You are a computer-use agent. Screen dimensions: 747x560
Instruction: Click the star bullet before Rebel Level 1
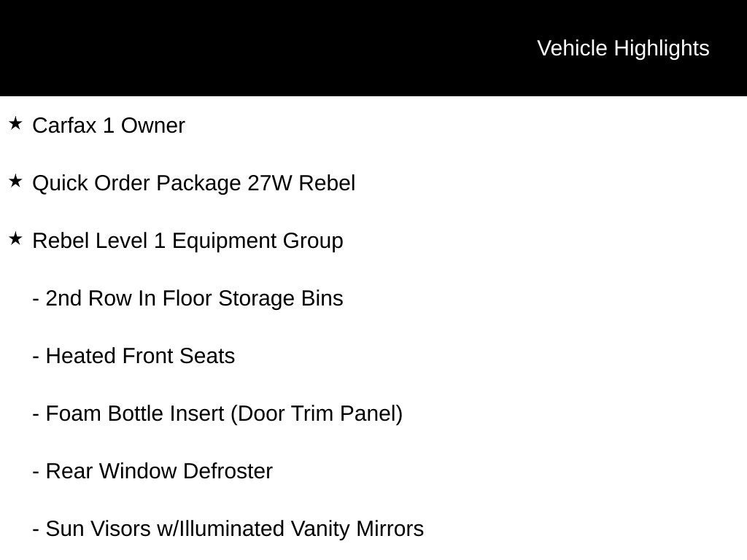point(15,239)
